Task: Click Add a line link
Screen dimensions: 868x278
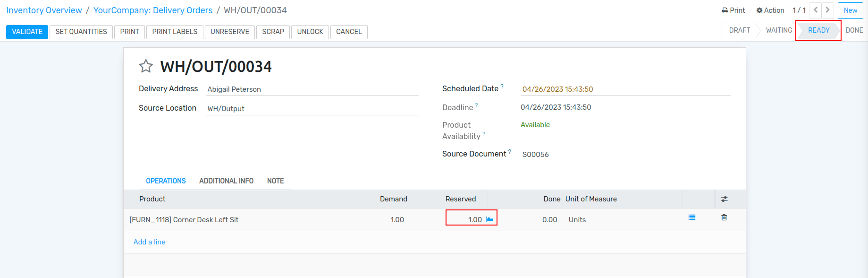Action: click(149, 242)
